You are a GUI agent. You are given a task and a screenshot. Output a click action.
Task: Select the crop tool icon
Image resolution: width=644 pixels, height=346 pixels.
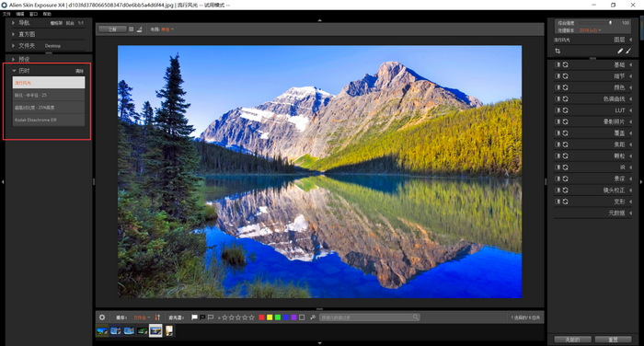coord(558,51)
